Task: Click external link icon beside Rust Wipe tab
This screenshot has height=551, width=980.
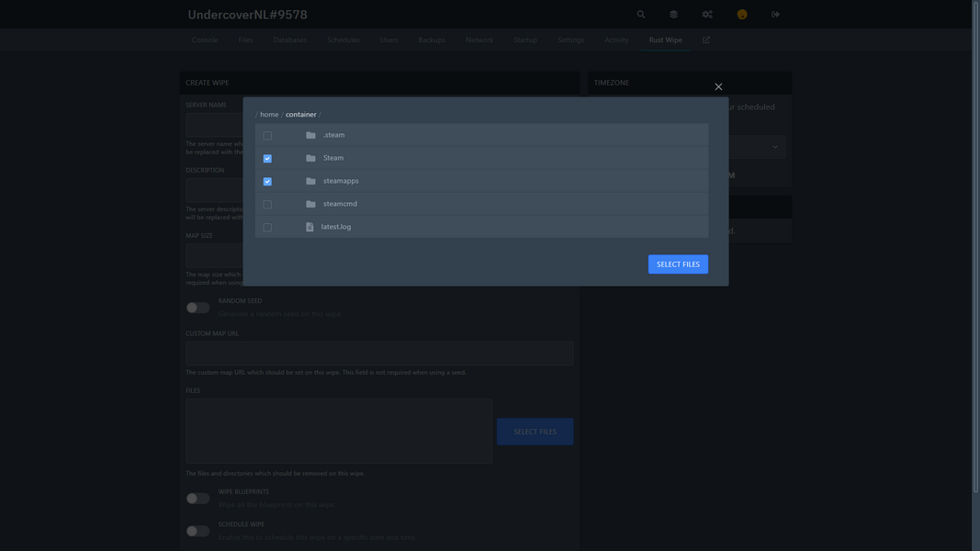Action: click(706, 40)
